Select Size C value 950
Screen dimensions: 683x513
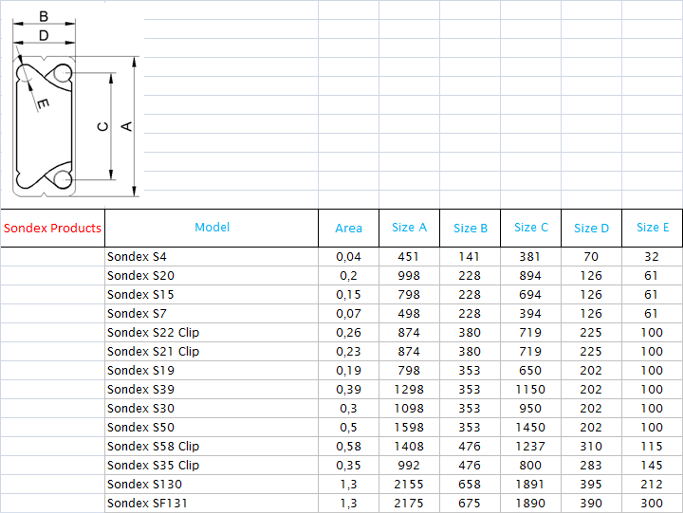531,408
